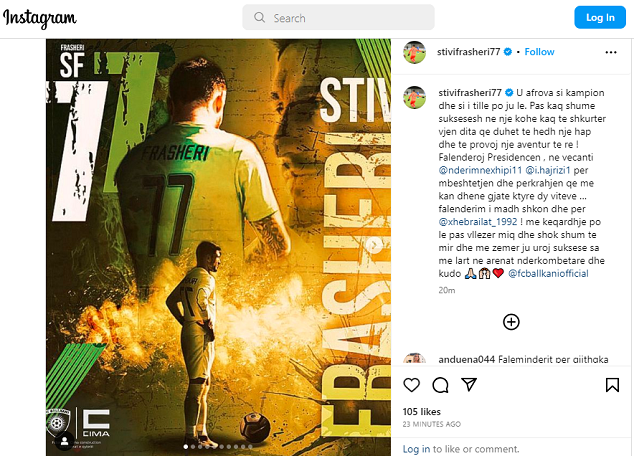Click the blue Log In button
Image resolution: width=634 pixels, height=456 pixels.
pyautogui.click(x=600, y=17)
